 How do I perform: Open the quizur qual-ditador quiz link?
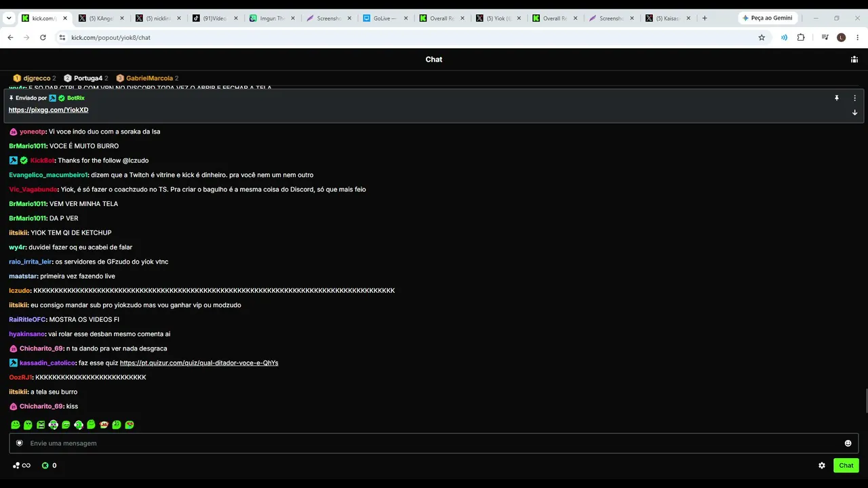click(x=199, y=363)
